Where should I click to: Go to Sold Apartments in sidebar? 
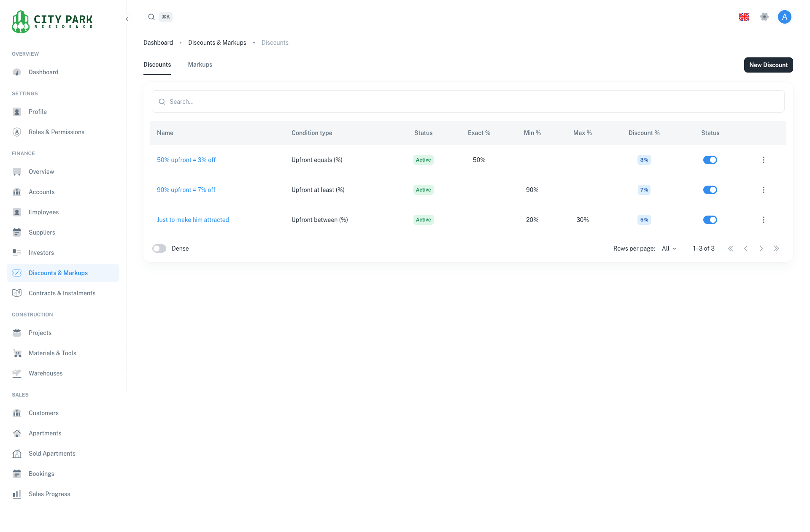click(x=52, y=454)
